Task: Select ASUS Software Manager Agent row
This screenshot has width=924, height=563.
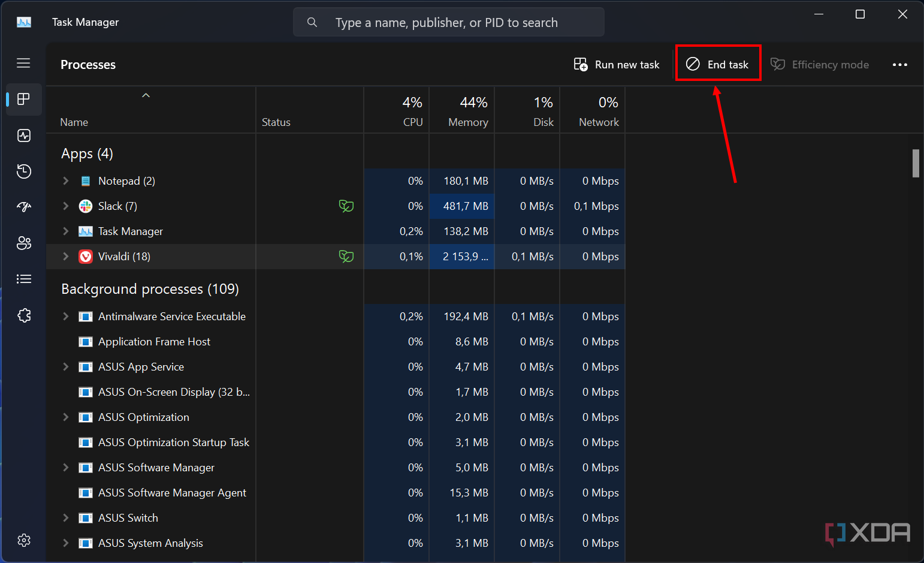Action: 336,493
